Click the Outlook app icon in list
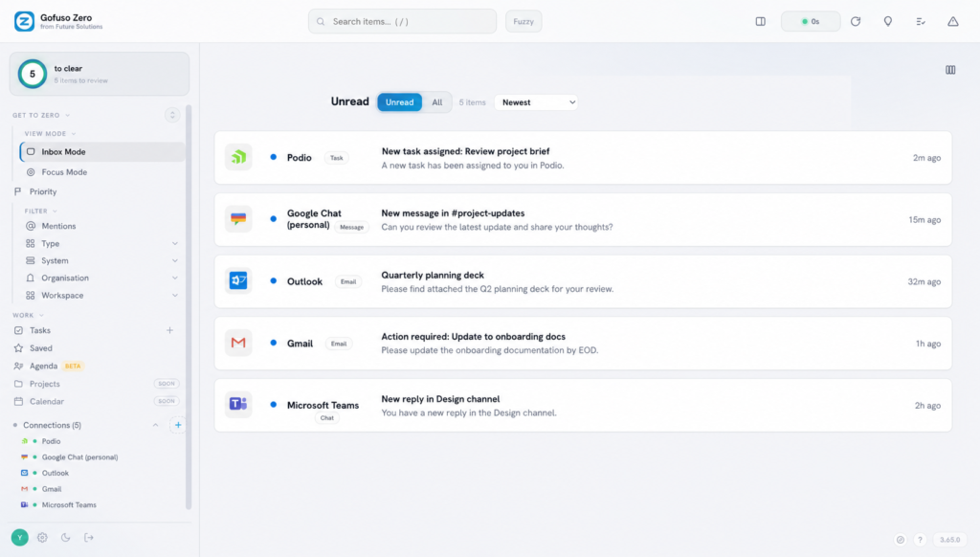 coord(238,280)
